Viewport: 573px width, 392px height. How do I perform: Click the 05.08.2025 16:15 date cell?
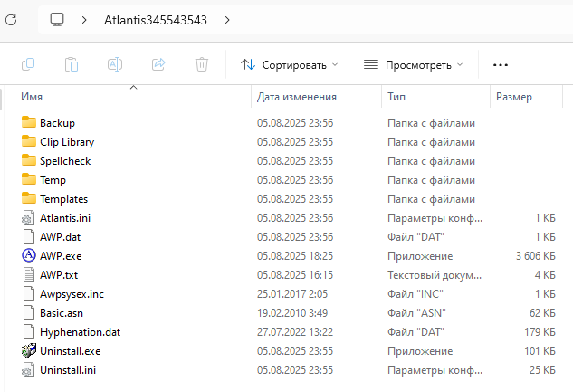tap(295, 274)
